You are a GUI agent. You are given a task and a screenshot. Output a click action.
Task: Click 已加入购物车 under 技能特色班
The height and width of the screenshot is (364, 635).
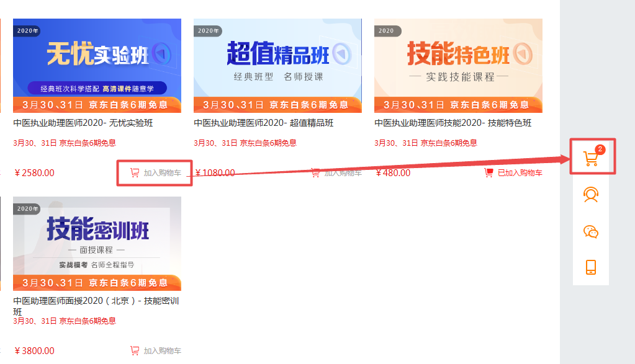520,173
